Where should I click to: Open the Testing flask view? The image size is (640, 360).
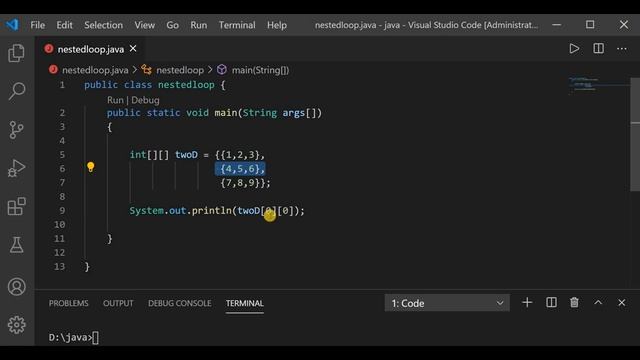[x=16, y=245]
